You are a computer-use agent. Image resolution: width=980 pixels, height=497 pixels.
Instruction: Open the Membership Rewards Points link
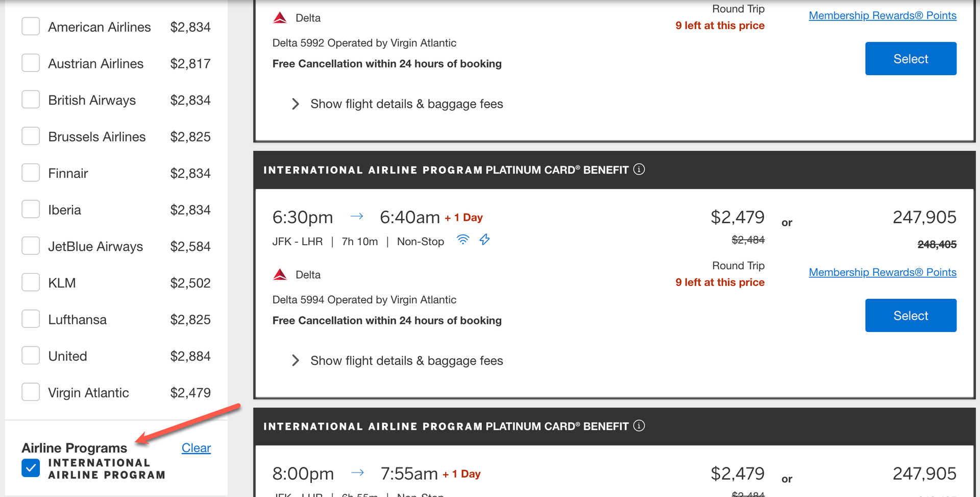883,272
